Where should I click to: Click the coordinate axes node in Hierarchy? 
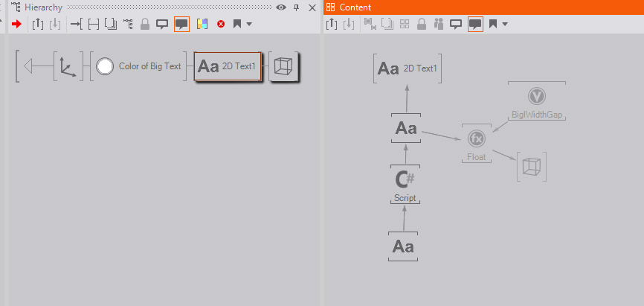pyautogui.click(x=68, y=67)
